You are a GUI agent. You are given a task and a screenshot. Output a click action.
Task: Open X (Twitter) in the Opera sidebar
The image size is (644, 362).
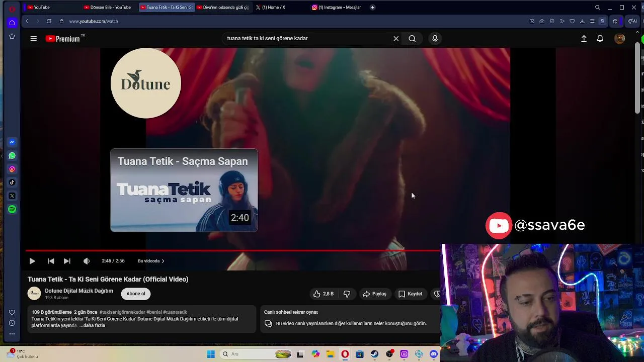[12, 196]
